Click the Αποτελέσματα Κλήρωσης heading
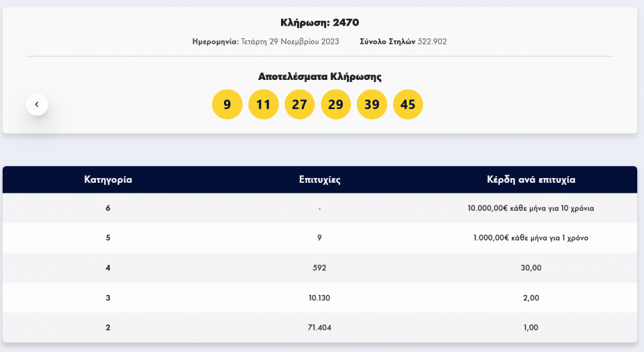This screenshot has width=644, height=352. [319, 77]
